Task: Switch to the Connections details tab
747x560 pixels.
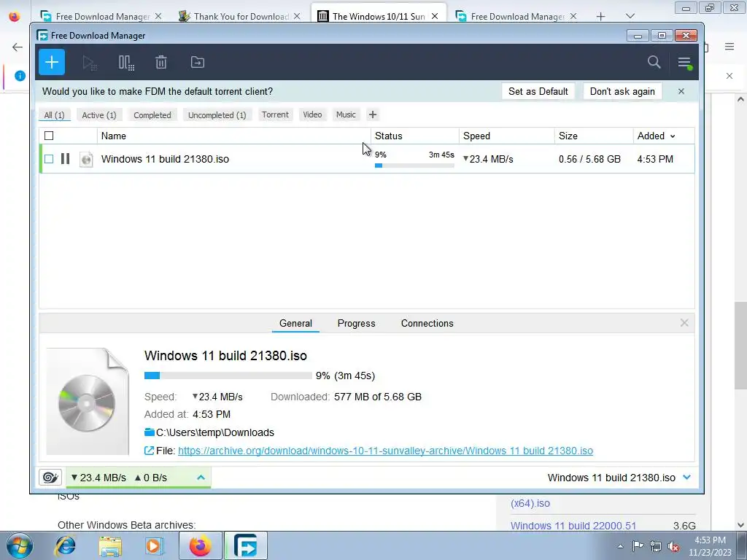Action: coord(427,323)
